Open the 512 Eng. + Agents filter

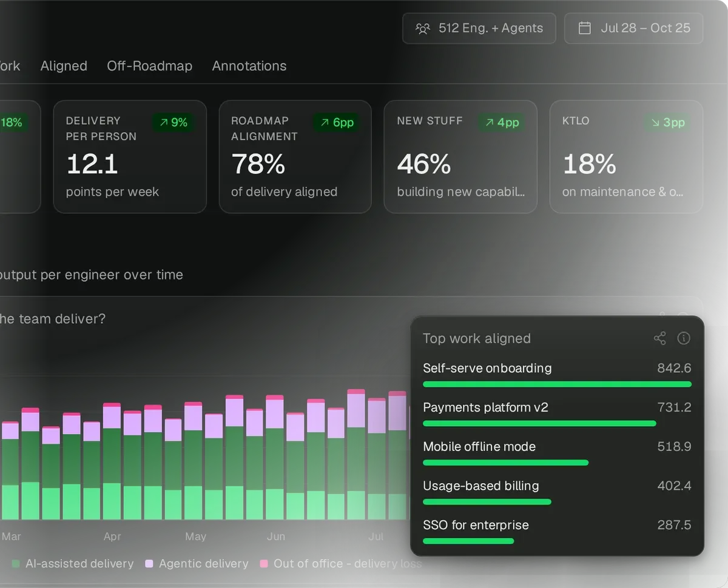[x=479, y=28]
